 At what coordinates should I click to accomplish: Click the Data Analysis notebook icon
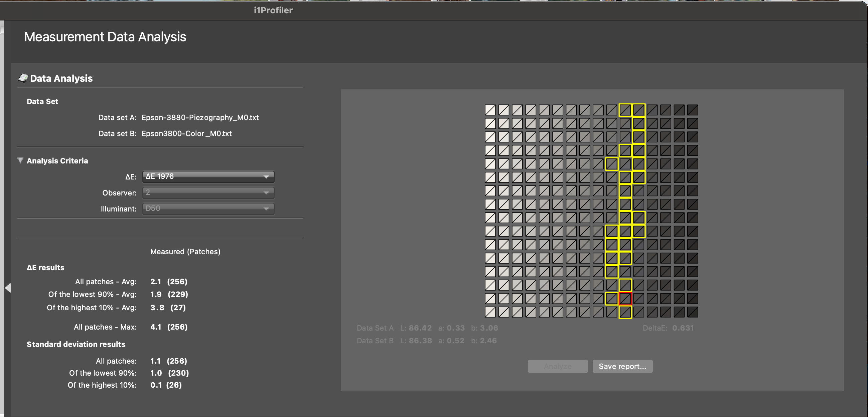(x=23, y=78)
